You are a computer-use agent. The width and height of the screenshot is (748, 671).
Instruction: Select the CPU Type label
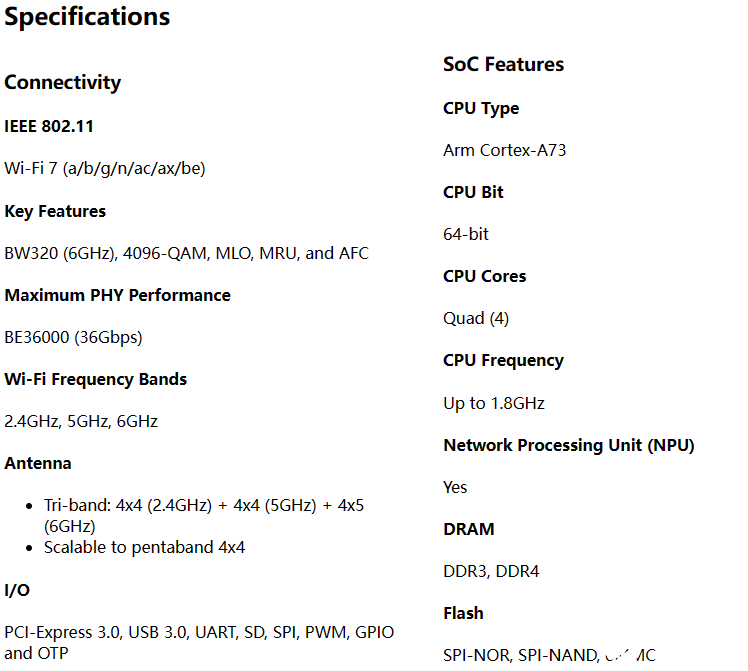[481, 108]
